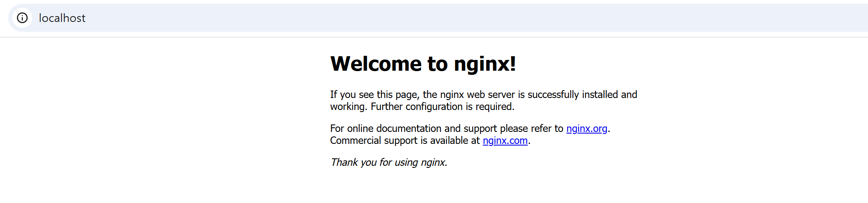The width and height of the screenshot is (868, 203).
Task: Click the "Thank you for using nginx." line
Action: point(389,162)
